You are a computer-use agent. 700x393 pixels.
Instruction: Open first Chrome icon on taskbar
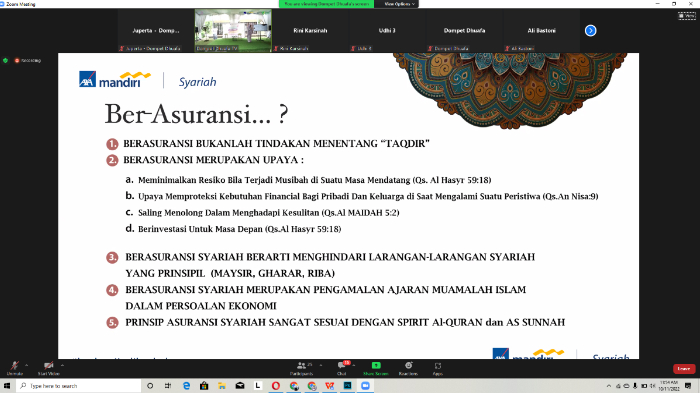click(294, 385)
